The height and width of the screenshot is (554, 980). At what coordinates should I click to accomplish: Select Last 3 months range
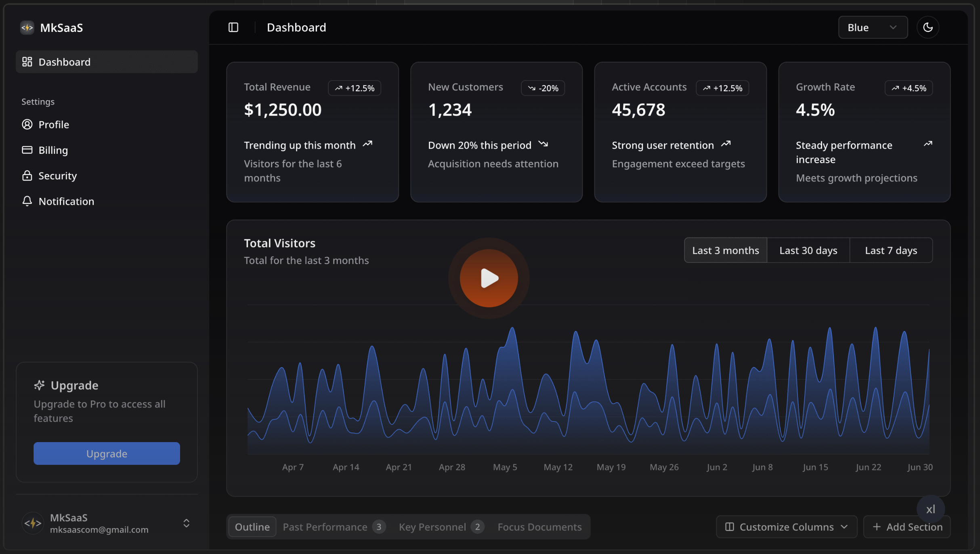[725, 250]
